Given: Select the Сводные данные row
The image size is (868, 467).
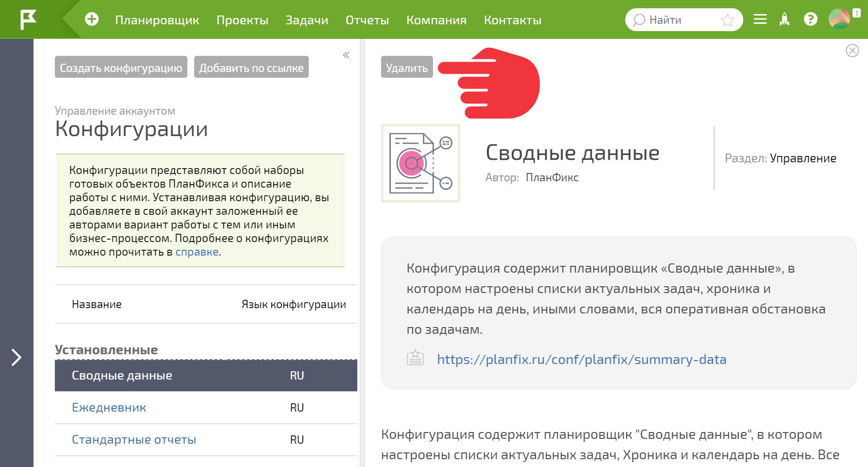Looking at the screenshot, I should click(x=206, y=376).
